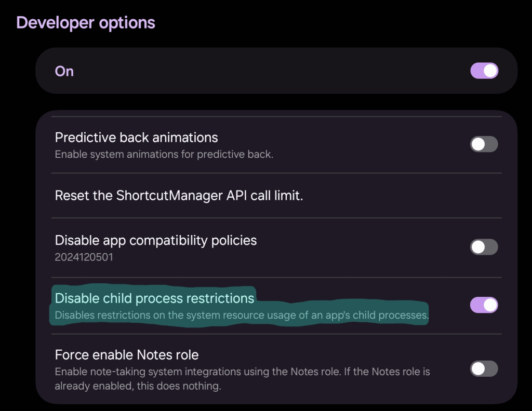532x411 pixels.
Task: Turn off Disable child process restrictions switch
Action: coord(484,305)
